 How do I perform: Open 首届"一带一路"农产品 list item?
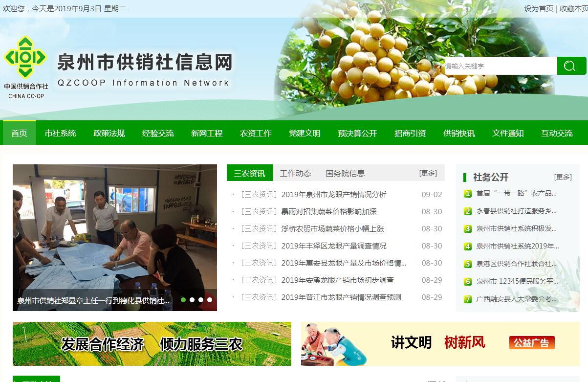coord(517,193)
